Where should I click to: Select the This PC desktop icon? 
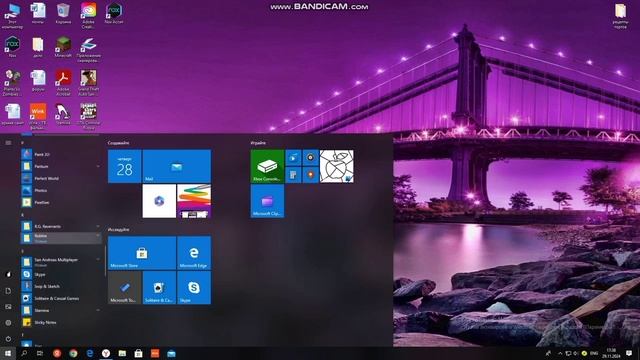pos(12,16)
